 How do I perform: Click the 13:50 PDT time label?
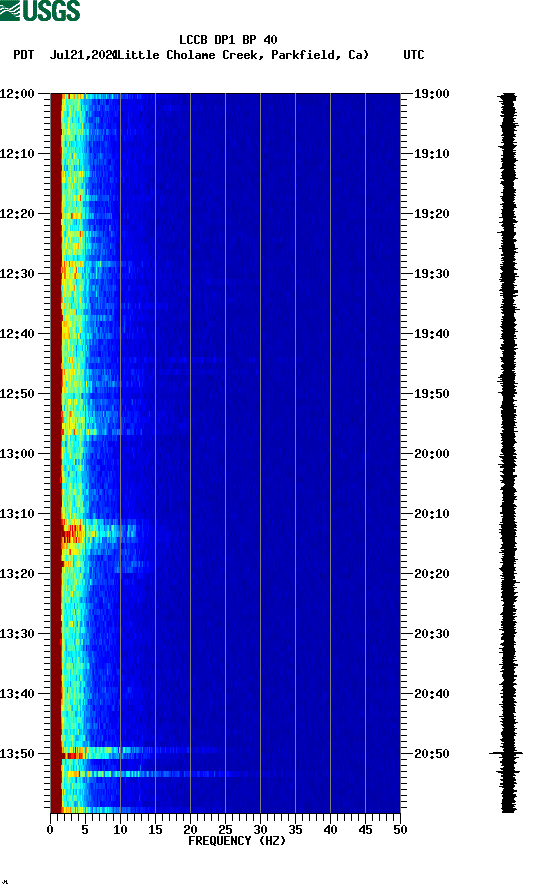tap(17, 753)
